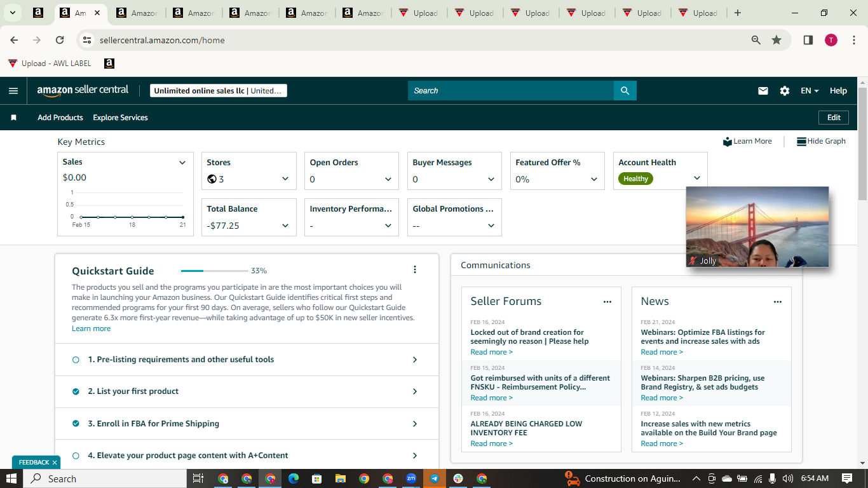Screen dimensions: 868x488
Task: Go back with the browser back arrow
Action: [14, 40]
